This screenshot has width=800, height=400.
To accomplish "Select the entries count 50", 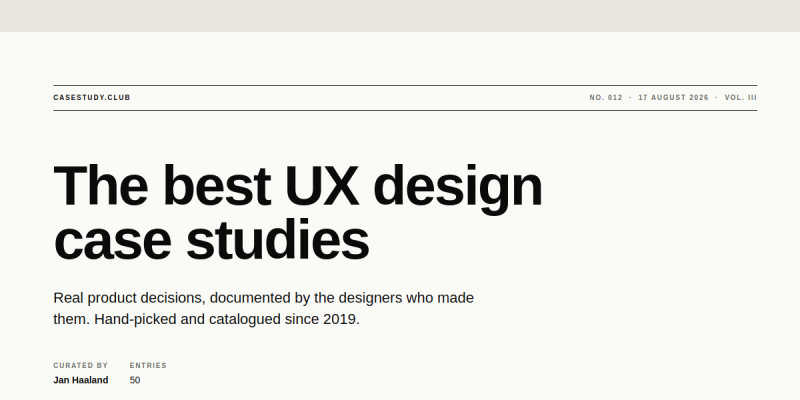I will 135,380.
